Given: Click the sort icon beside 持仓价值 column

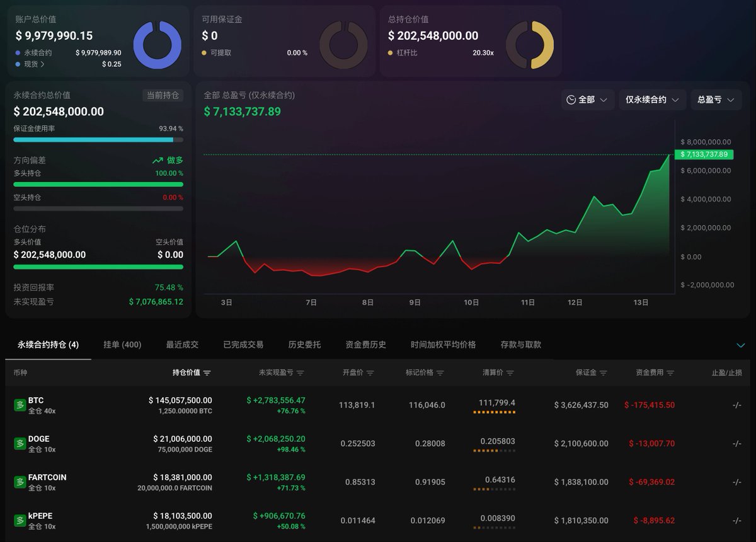Looking at the screenshot, I should click(207, 373).
